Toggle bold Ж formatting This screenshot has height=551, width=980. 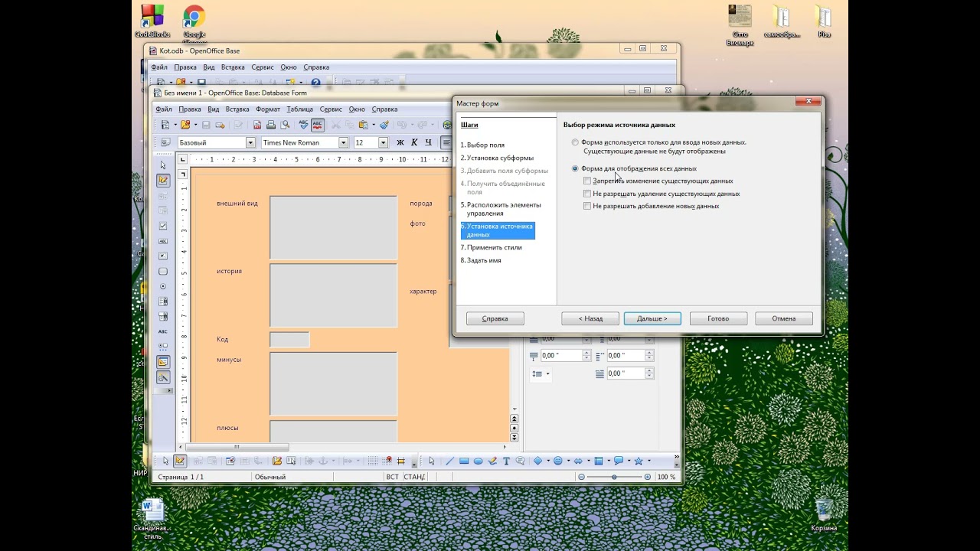pyautogui.click(x=400, y=142)
